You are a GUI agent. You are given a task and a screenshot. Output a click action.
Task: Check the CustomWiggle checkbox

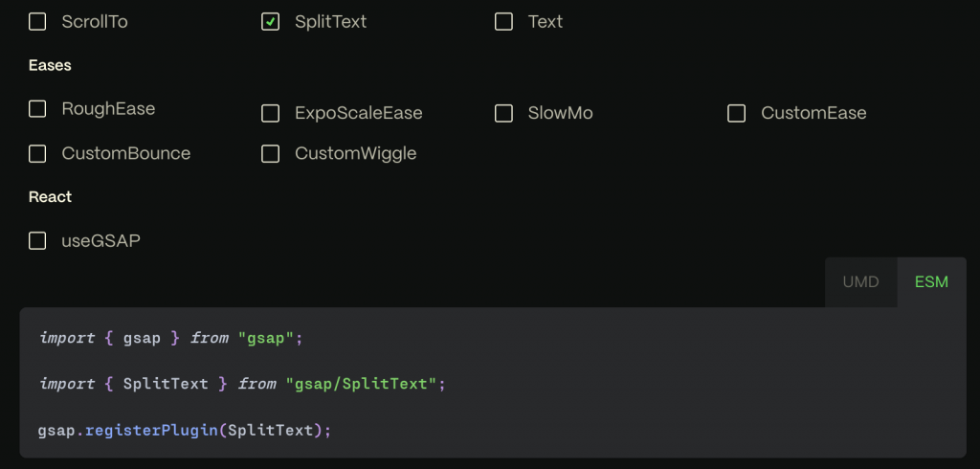pyautogui.click(x=271, y=153)
